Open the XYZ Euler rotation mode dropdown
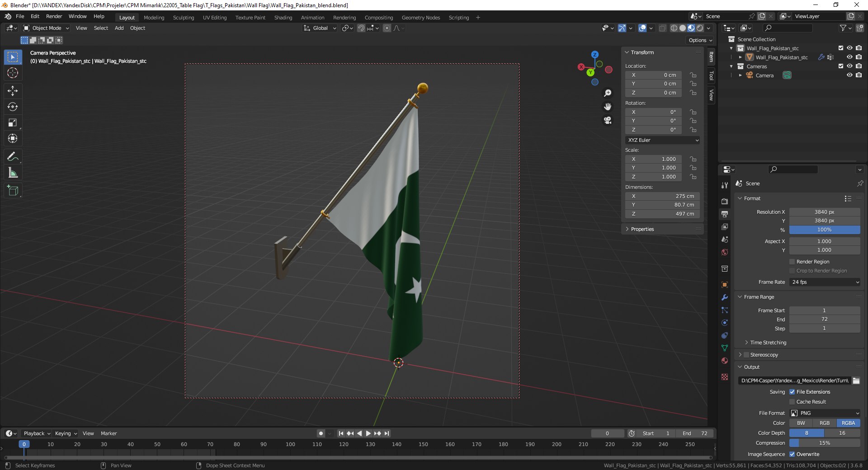 pos(663,140)
